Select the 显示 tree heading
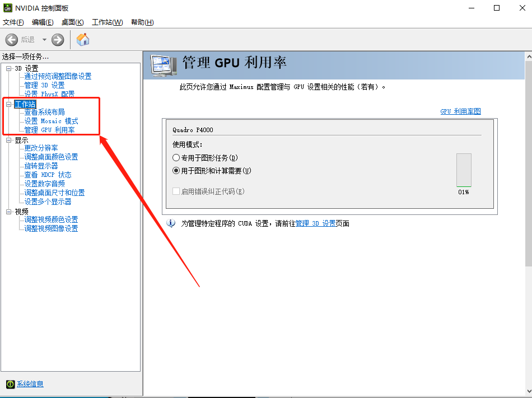The width and height of the screenshot is (532, 398). (21, 140)
